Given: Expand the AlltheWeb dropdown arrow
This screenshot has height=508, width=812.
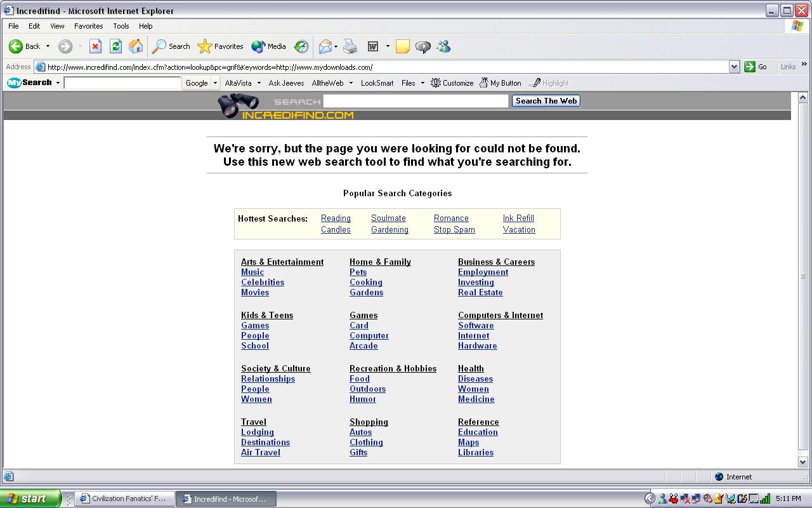Looking at the screenshot, I should (x=351, y=83).
